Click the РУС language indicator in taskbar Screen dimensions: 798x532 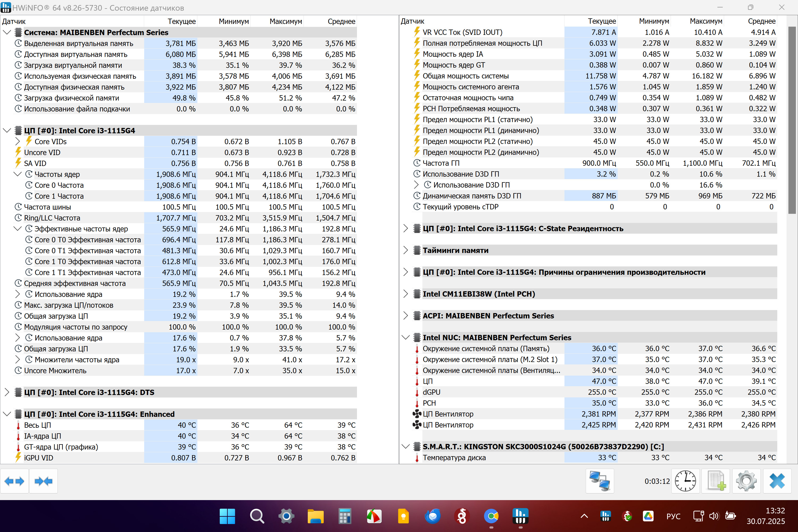tap(673, 516)
